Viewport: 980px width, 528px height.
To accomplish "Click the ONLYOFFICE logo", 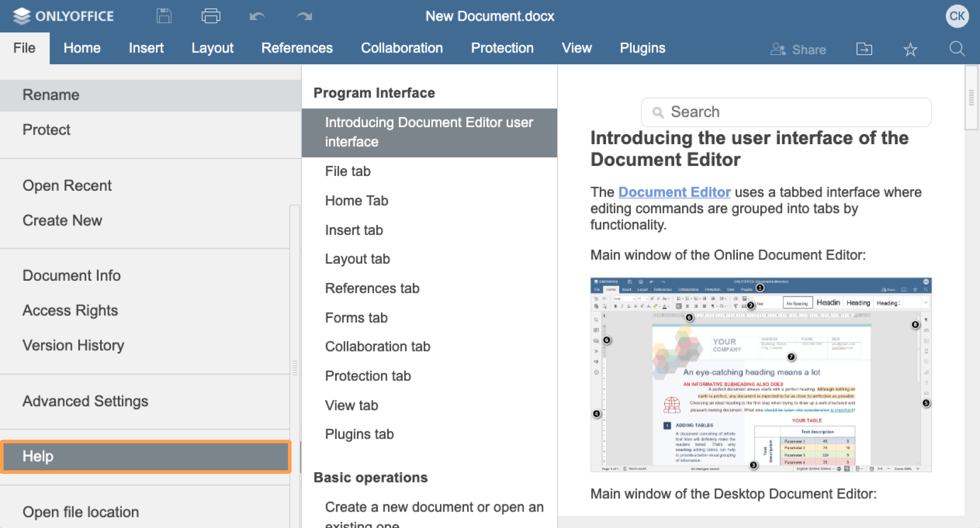I will [63, 16].
